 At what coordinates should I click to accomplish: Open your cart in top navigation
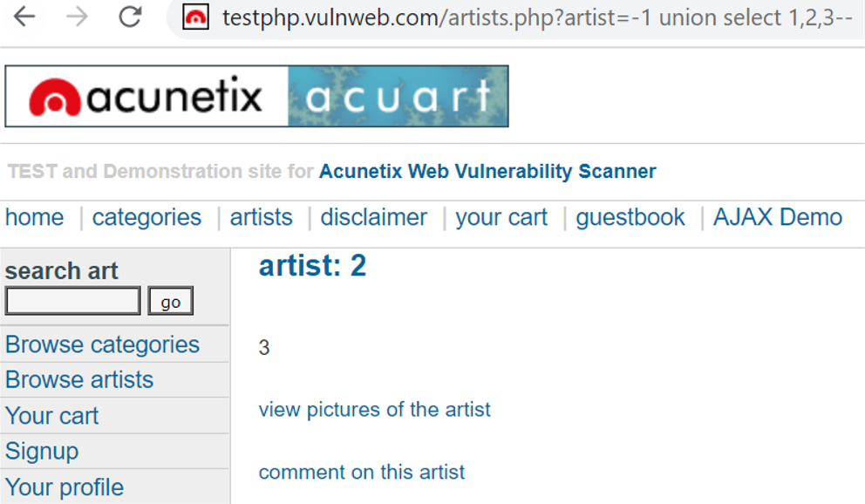tap(501, 217)
